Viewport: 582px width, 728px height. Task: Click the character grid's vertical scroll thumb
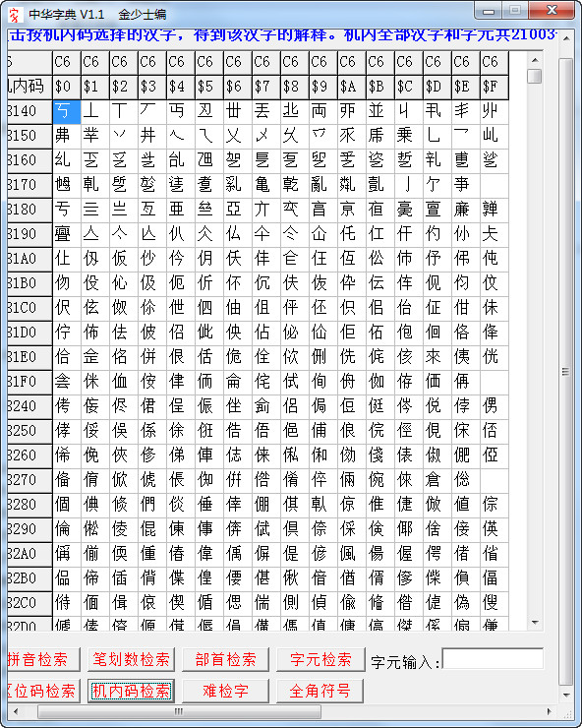coord(535,76)
